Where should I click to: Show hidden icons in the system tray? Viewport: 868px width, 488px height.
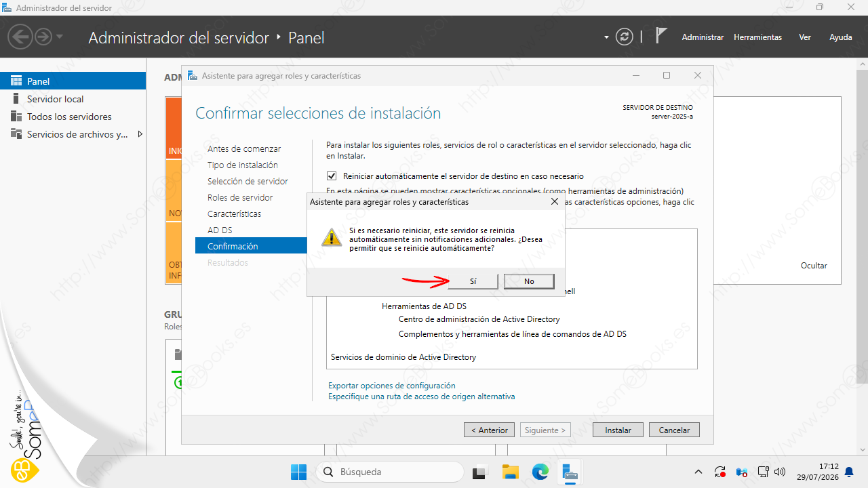click(698, 472)
